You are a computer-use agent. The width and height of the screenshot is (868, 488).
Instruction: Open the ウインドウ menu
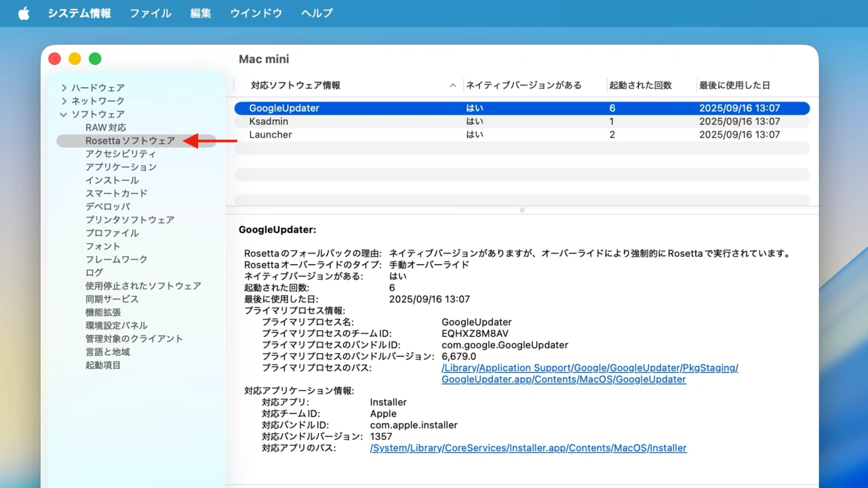256,14
